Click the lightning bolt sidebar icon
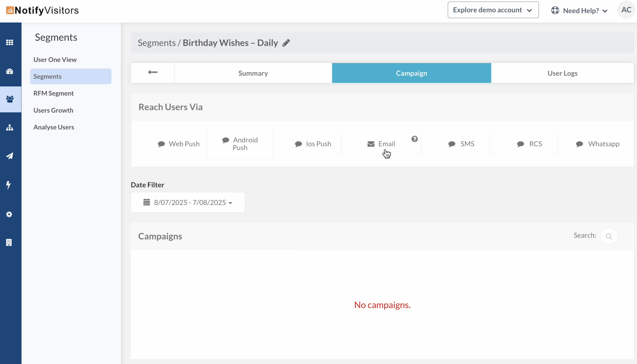Image resolution: width=637 pixels, height=364 pixels. coord(9,185)
